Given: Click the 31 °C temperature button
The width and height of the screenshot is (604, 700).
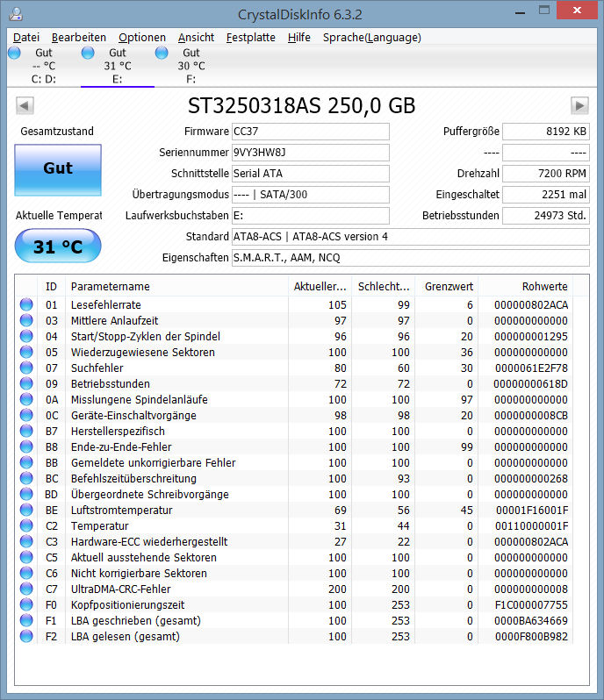Looking at the screenshot, I should (58, 246).
